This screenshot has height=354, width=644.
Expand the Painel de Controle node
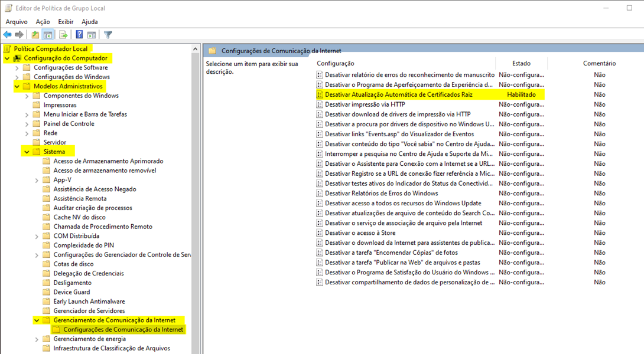pyautogui.click(x=27, y=124)
